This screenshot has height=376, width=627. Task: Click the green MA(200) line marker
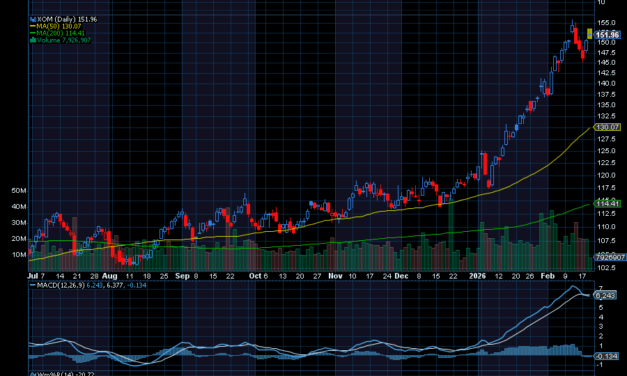tap(33, 33)
